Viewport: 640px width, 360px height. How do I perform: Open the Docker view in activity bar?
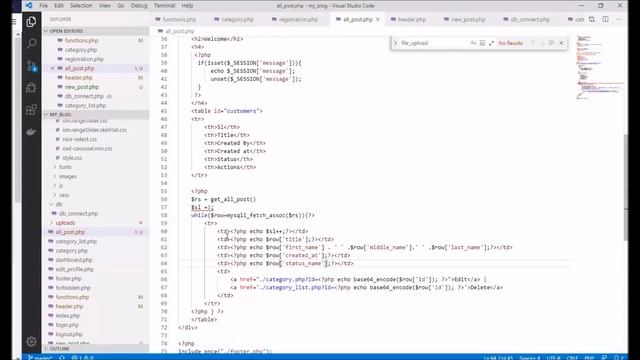pos(31,132)
